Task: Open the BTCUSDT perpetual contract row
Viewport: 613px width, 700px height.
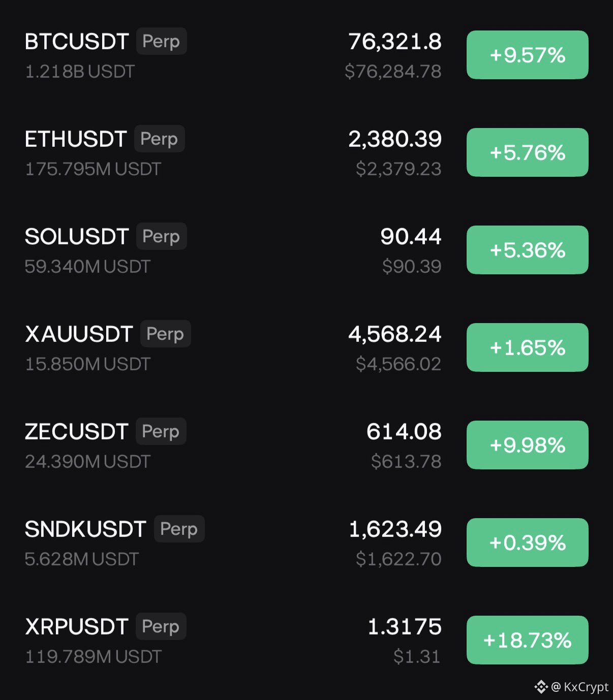Action: (x=306, y=55)
